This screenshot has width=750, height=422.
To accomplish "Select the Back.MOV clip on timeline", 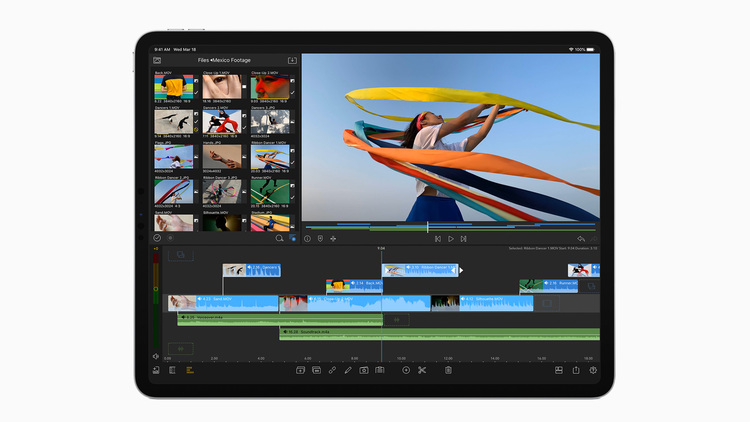I will click(354, 286).
